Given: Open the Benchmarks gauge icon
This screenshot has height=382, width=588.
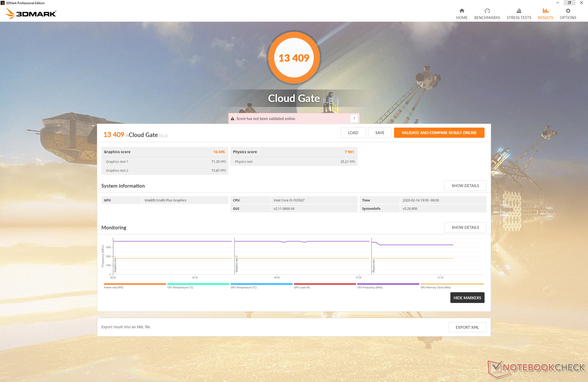Looking at the screenshot, I should pos(487,11).
